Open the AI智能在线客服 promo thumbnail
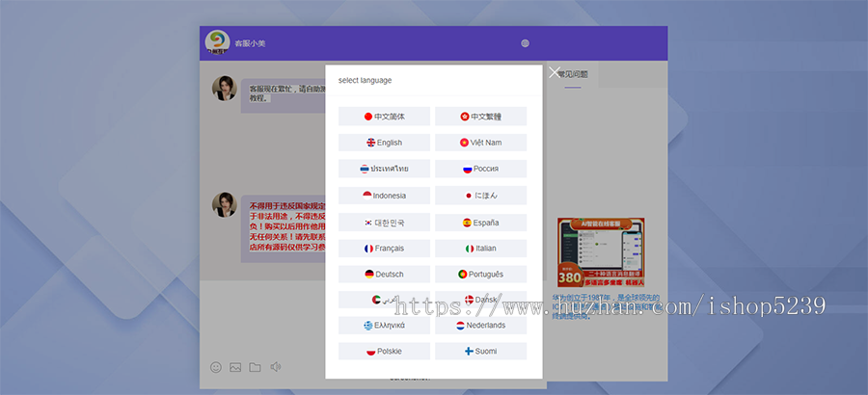 (601, 252)
